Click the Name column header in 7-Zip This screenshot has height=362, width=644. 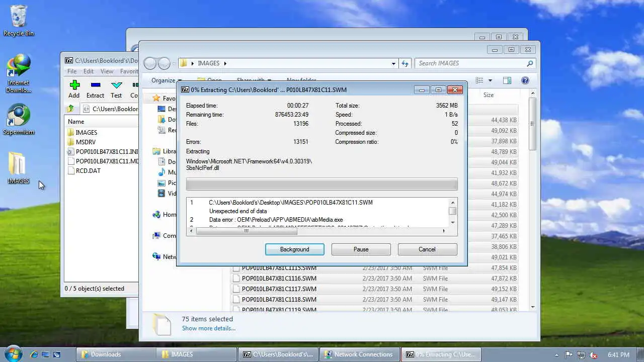tap(76, 122)
